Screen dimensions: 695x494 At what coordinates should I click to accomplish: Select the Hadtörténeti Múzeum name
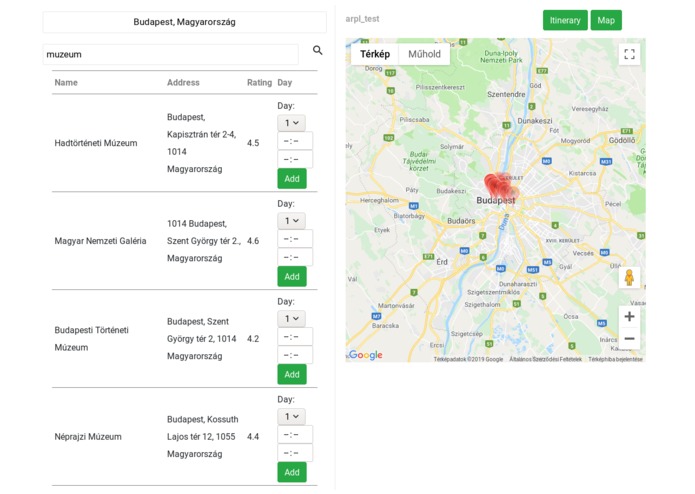point(96,143)
